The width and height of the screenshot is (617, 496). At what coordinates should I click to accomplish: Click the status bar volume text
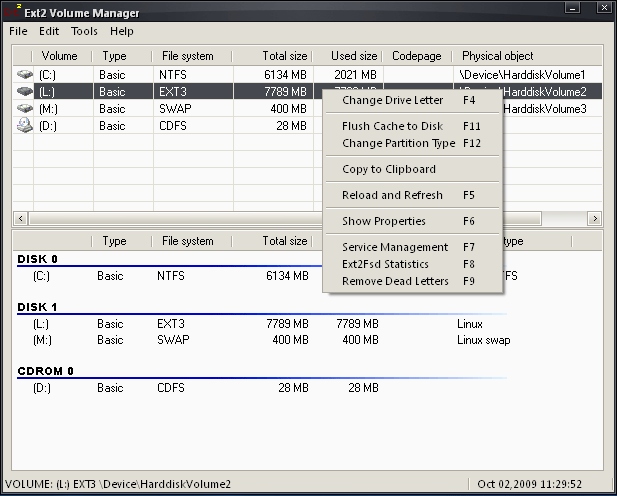click(x=118, y=484)
